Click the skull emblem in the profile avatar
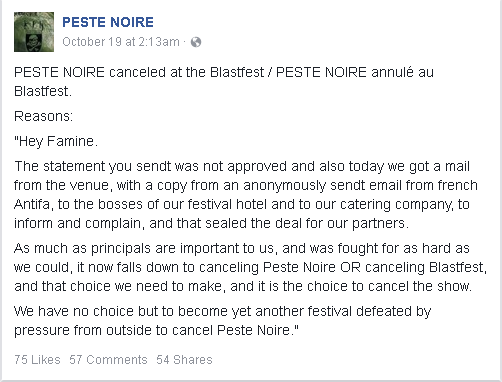The width and height of the screenshot is (502, 382). click(33, 42)
